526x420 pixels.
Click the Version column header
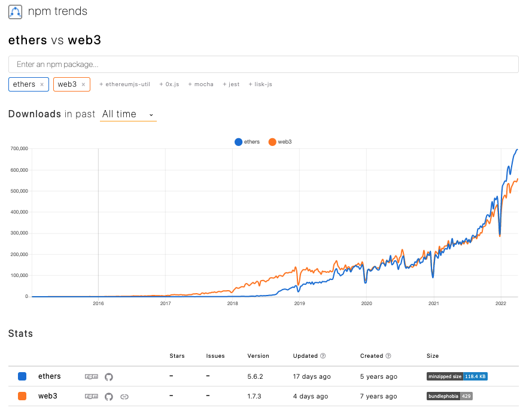pos(259,356)
